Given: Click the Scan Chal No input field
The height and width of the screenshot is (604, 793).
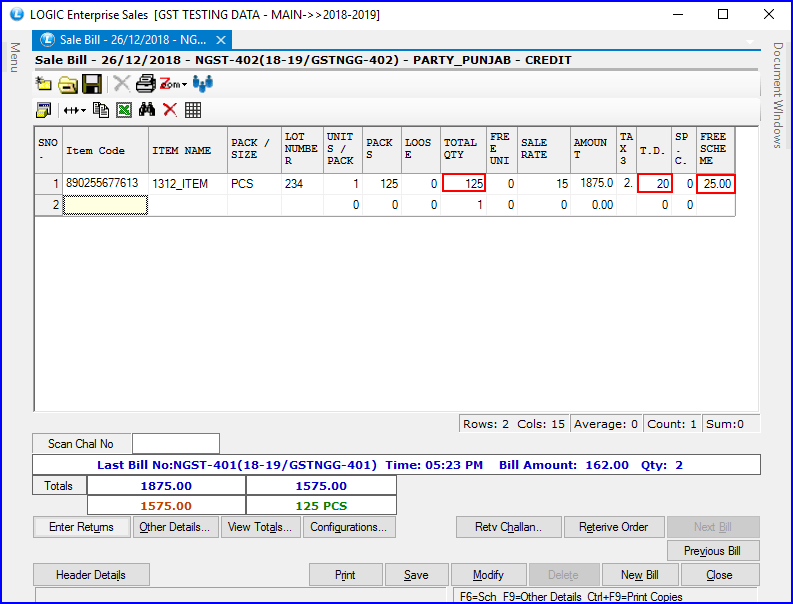Looking at the screenshot, I should 175,444.
